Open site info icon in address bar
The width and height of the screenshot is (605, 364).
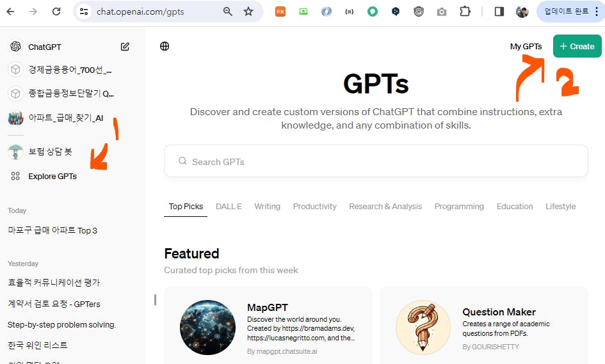[84, 12]
